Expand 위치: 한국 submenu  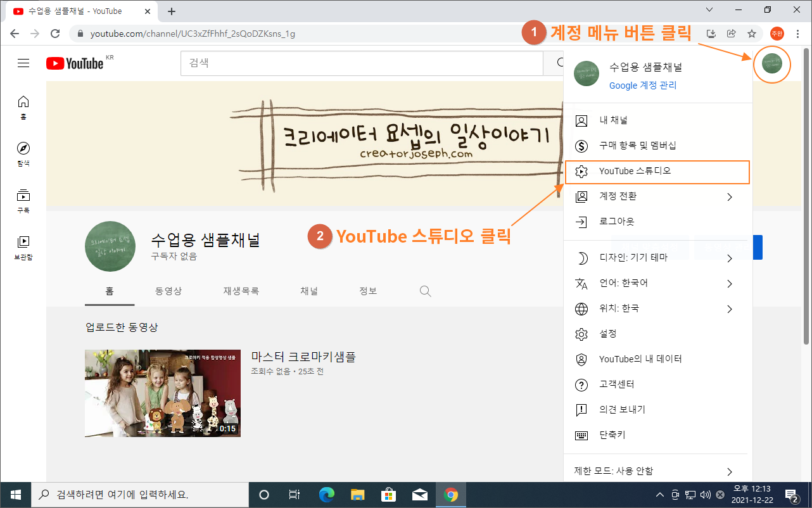pyautogui.click(x=658, y=308)
